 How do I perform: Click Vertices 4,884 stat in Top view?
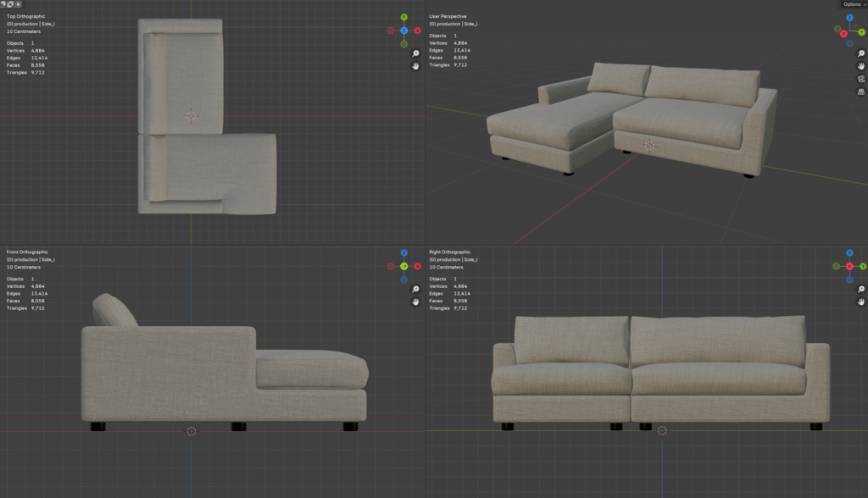(x=25, y=50)
